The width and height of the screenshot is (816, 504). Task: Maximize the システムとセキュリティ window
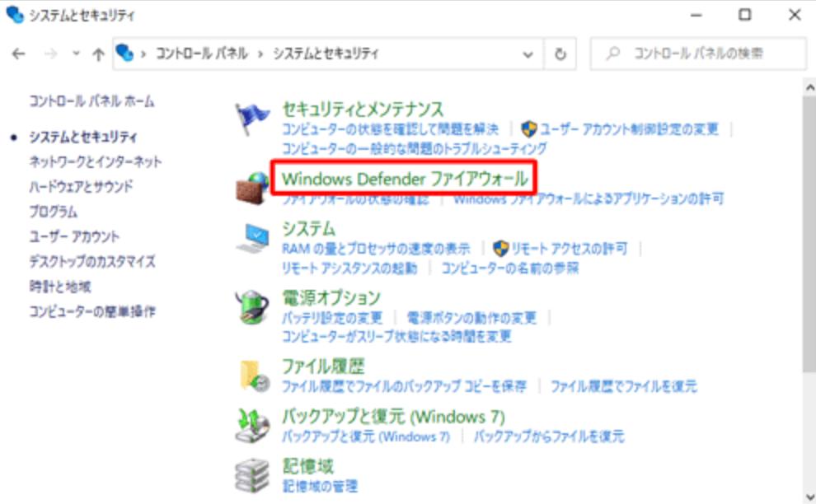tap(745, 15)
